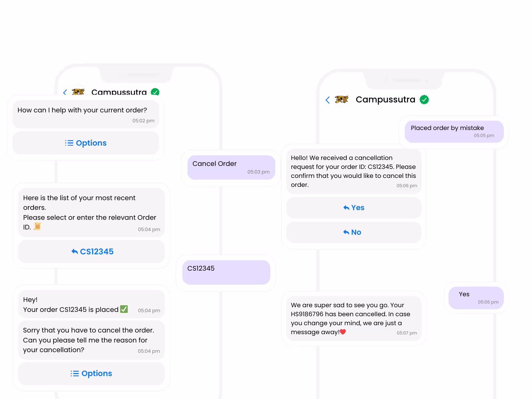Tap the back chevron in the left phone header
Image resolution: width=532 pixels, height=399 pixels.
65,92
